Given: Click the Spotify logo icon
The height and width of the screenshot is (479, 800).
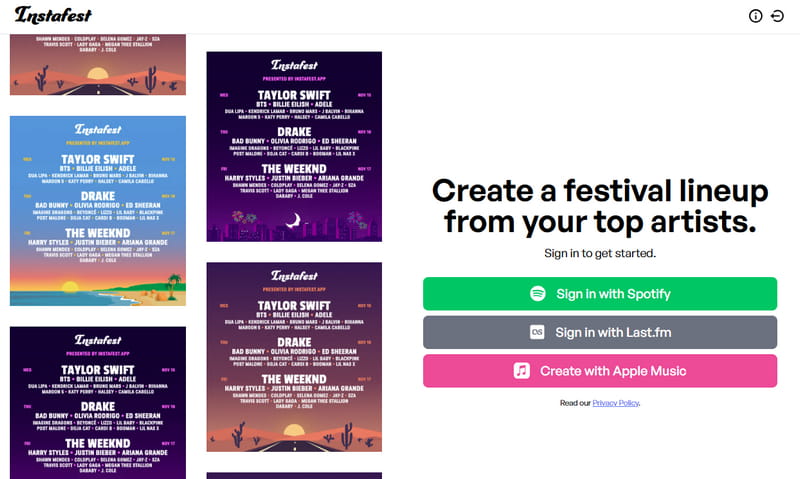Looking at the screenshot, I should [537, 294].
